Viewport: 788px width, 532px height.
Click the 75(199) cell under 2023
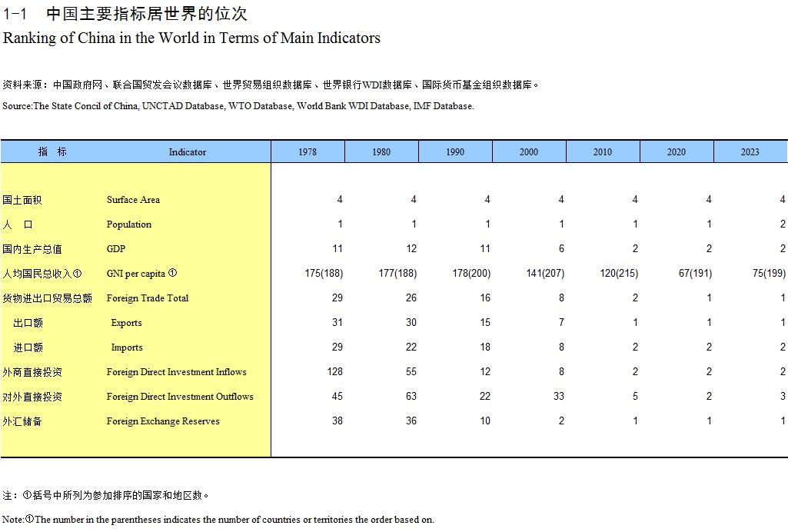click(x=766, y=274)
